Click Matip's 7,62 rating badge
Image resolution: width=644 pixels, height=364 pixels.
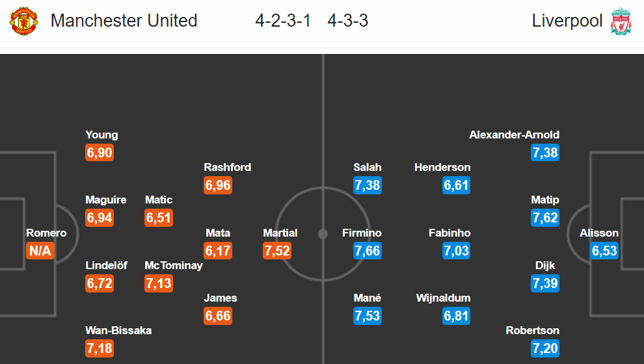[x=545, y=218]
